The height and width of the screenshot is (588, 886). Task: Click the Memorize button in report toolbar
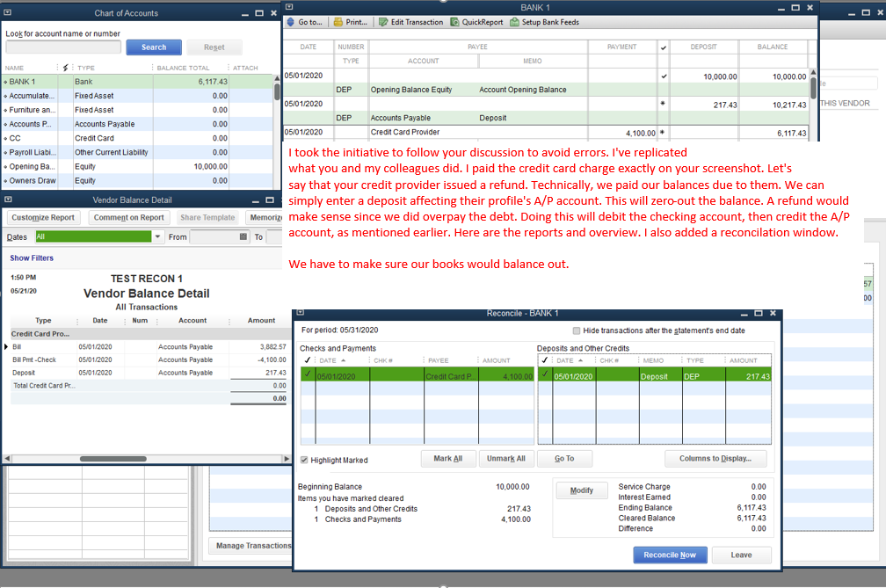click(265, 217)
